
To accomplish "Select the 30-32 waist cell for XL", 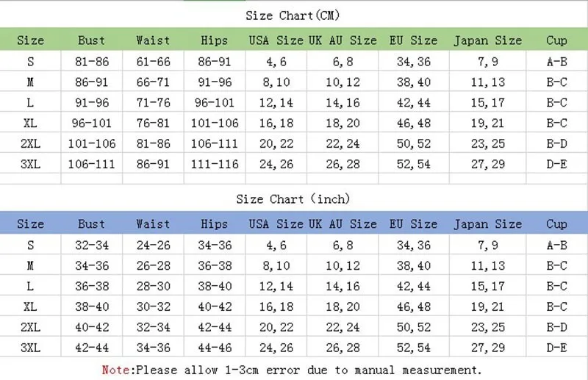I will (153, 306).
